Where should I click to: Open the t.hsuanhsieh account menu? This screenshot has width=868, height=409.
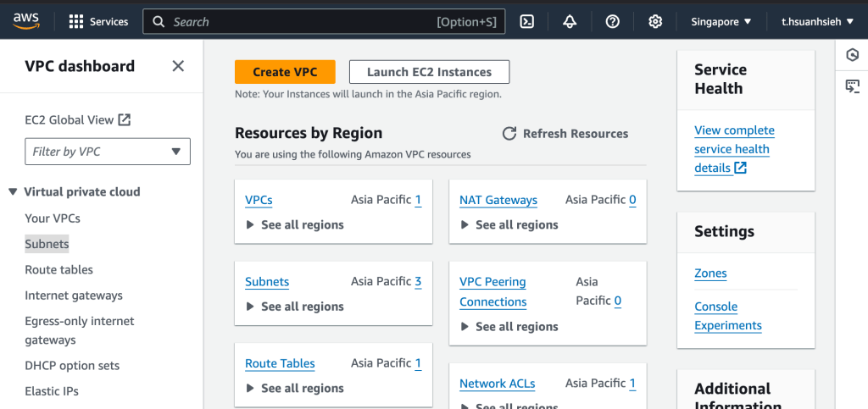819,22
